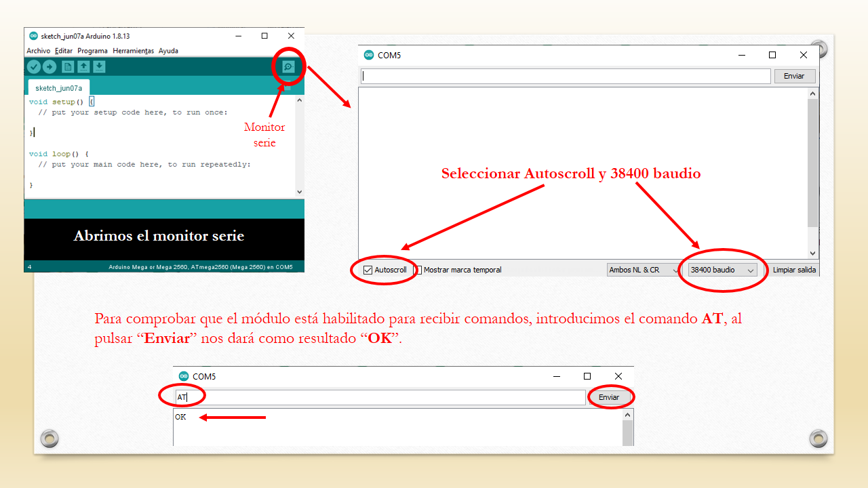Open the tab menu arrow below Serial Monitor
The width and height of the screenshot is (868, 488).
click(288, 87)
